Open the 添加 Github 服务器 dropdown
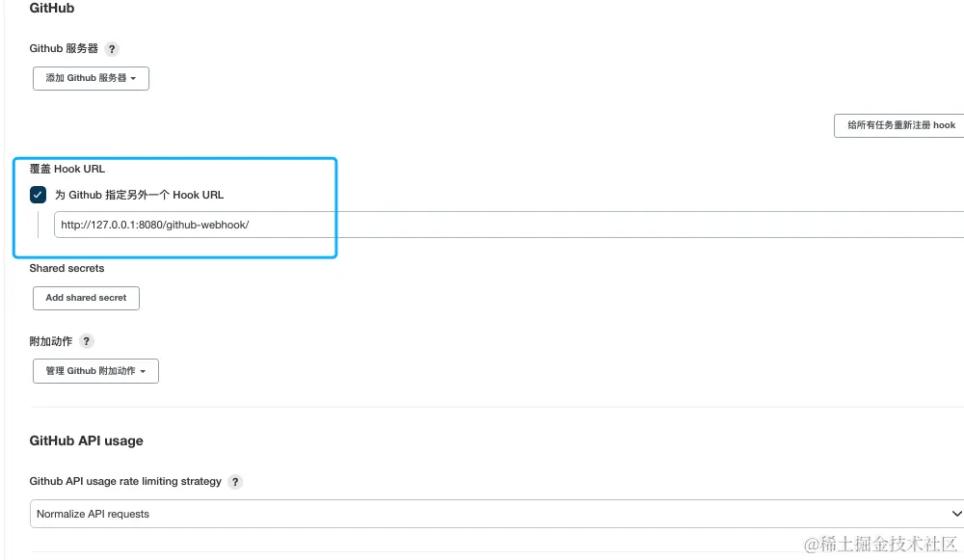 click(x=91, y=79)
